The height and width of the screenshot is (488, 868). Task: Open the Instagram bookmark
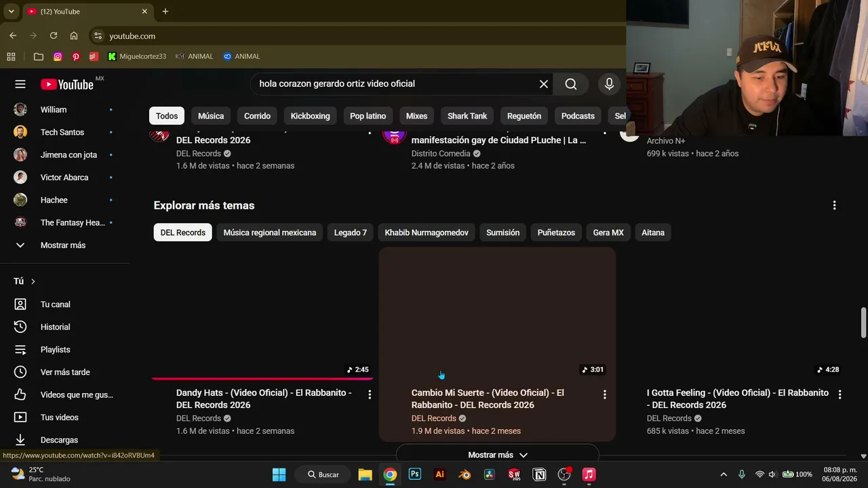coord(58,56)
